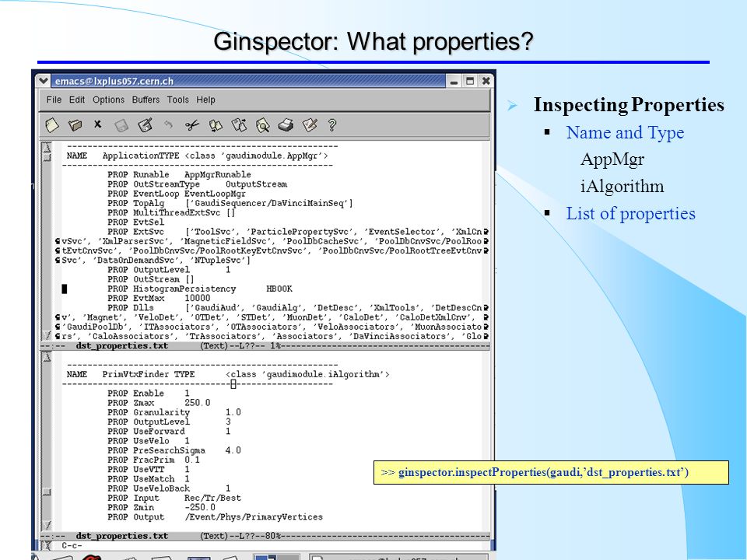747x560 pixels.
Task: Click the 'Inspecting Properties' heading
Action: click(629, 105)
